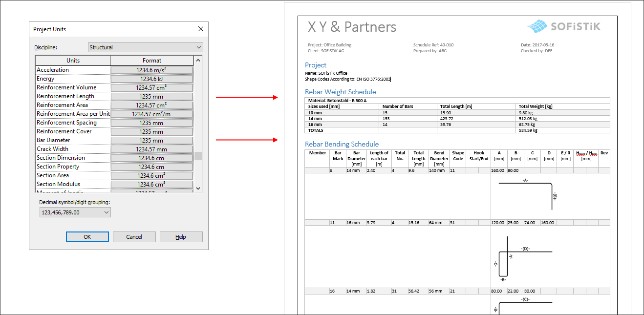Click the Number of Bars column header
This screenshot has width=644, height=315.
pos(408,106)
